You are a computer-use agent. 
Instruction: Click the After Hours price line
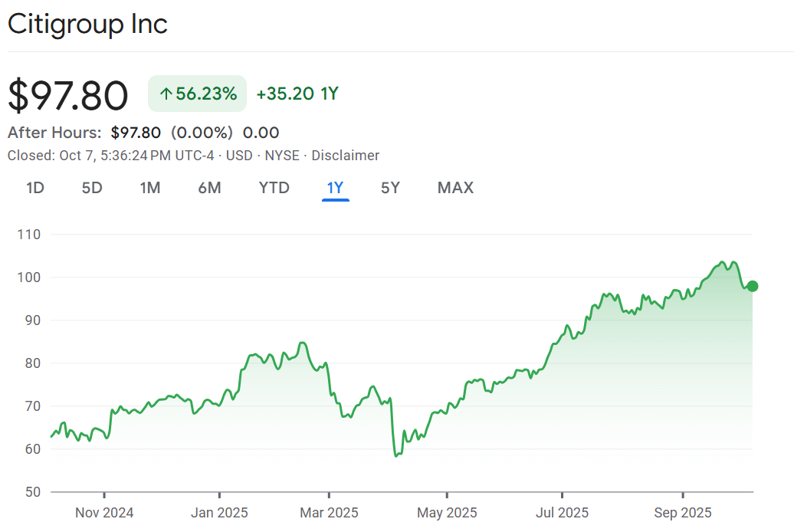tap(143, 133)
